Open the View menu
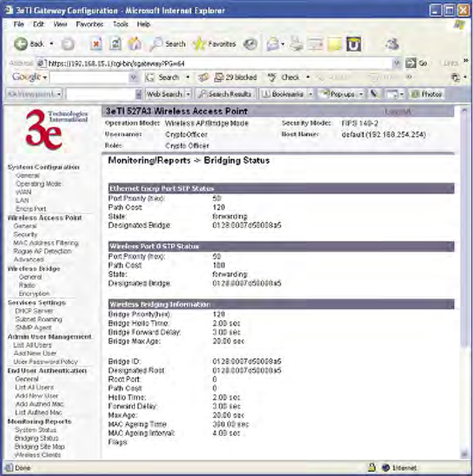The image size is (473, 476). click(x=60, y=24)
